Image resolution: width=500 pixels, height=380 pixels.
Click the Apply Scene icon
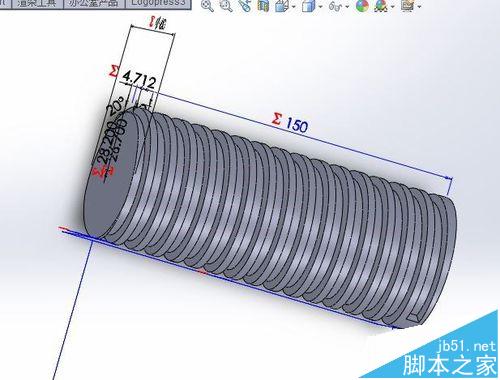381,6
